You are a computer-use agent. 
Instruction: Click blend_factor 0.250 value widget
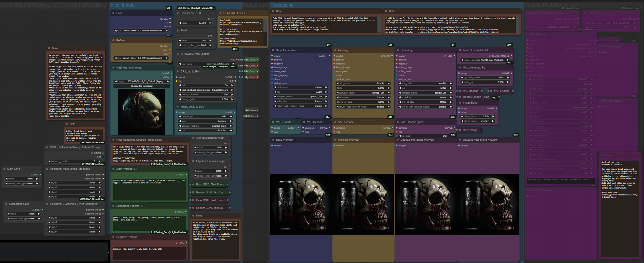[x=478, y=116]
